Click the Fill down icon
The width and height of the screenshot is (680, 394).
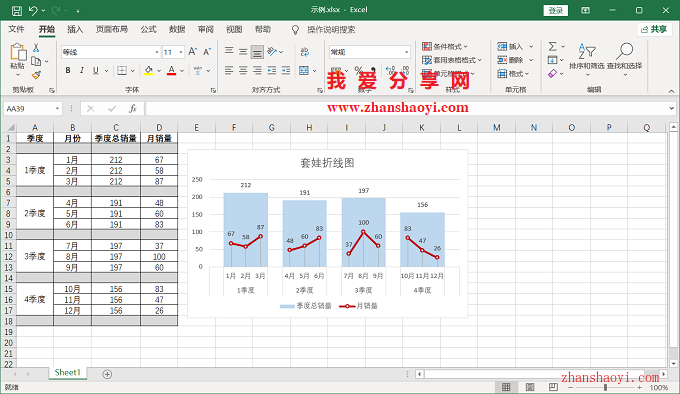tap(552, 60)
